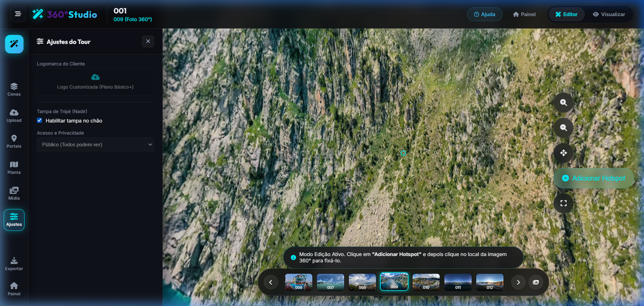Zoom out with the magnifier minus button
Viewport: 644px width, 306px height.
[563, 128]
